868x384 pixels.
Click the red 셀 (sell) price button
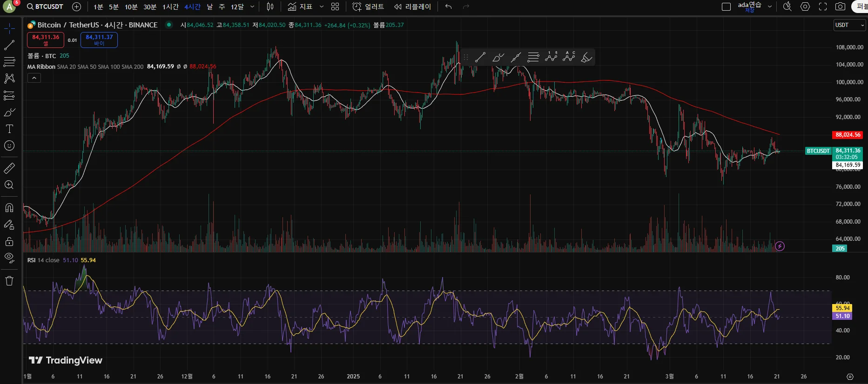pos(46,40)
